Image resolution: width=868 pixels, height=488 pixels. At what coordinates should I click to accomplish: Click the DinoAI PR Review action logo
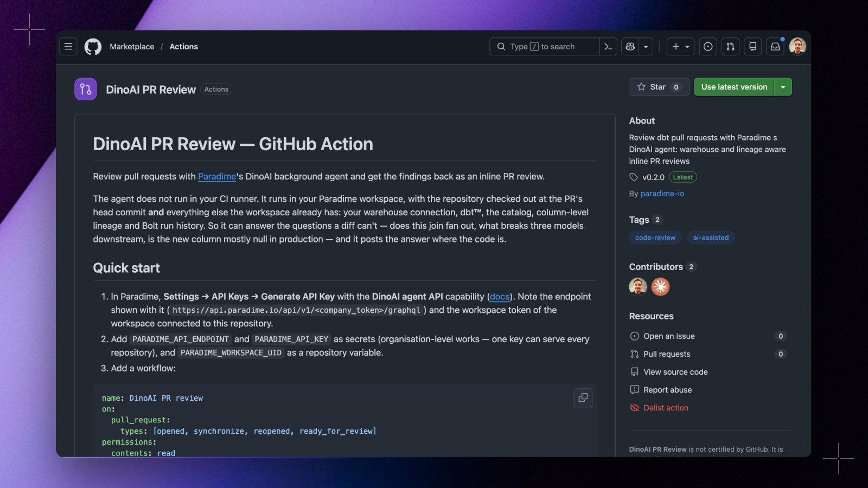(86, 89)
